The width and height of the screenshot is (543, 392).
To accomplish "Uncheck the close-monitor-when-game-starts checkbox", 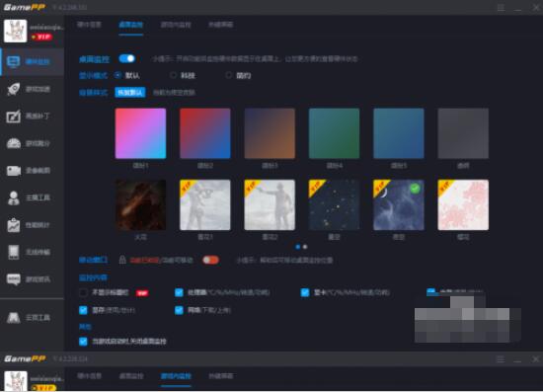I will tap(83, 342).
